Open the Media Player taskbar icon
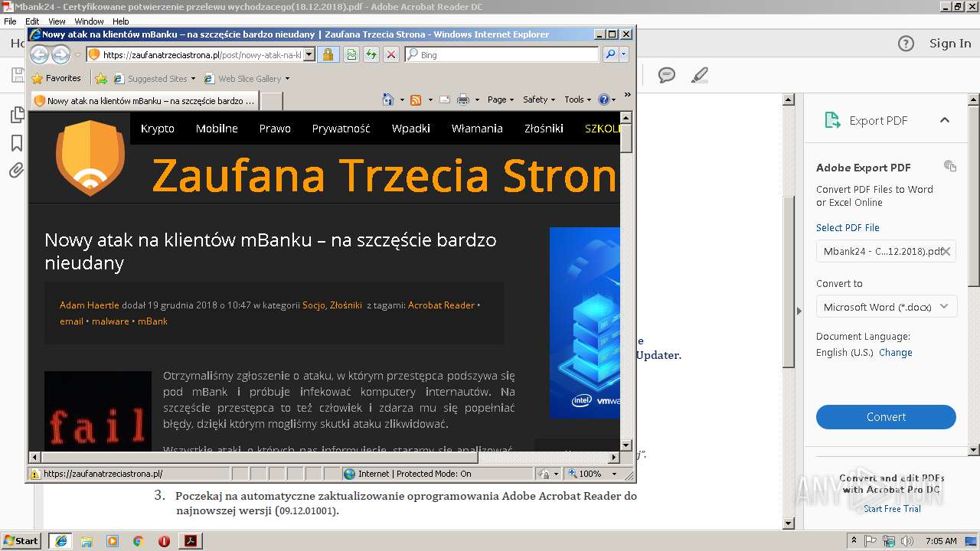This screenshot has width=980, height=551. (x=113, y=541)
